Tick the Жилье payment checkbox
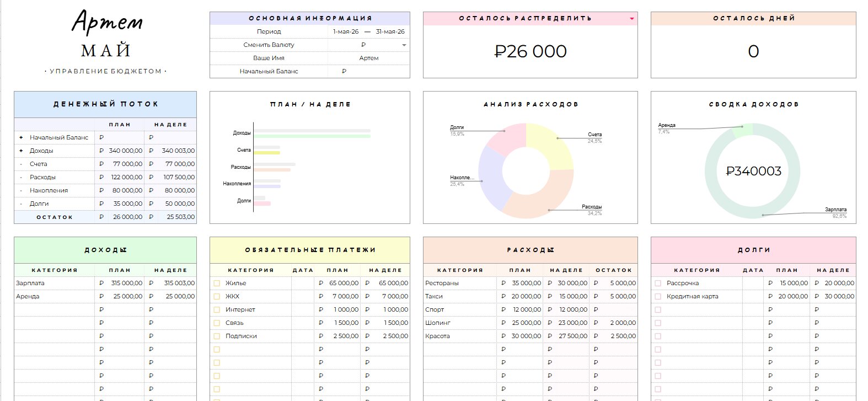 pos(217,283)
